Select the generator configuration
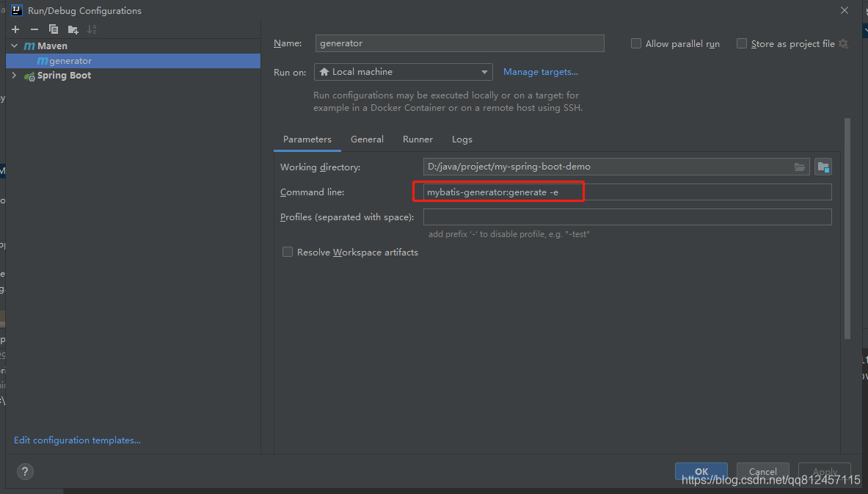 [x=133, y=61]
